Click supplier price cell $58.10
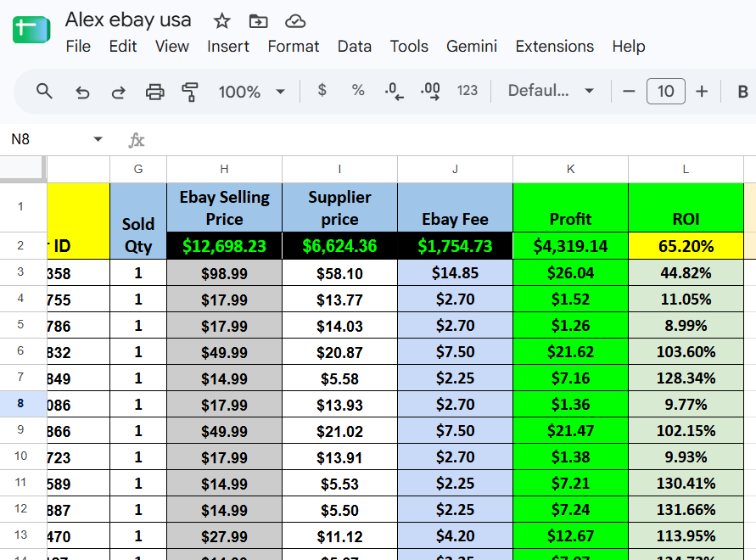 [339, 273]
